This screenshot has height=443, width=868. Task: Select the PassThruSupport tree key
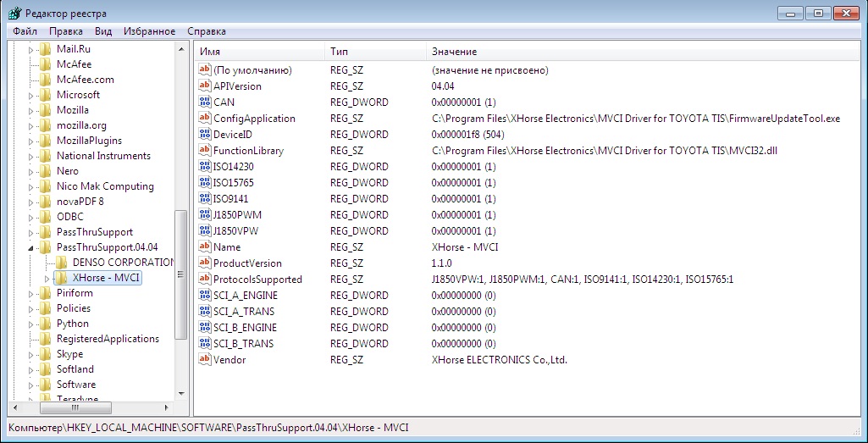pyautogui.click(x=95, y=232)
